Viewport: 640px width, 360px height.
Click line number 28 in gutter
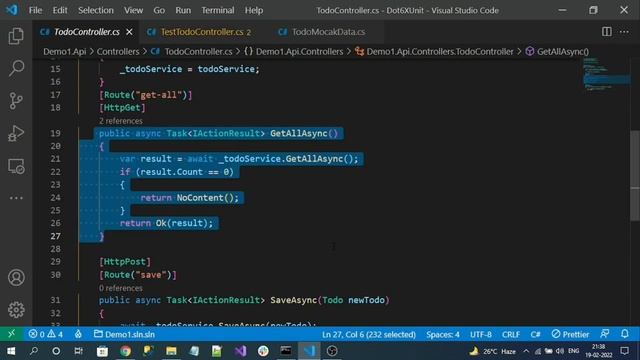click(56, 249)
